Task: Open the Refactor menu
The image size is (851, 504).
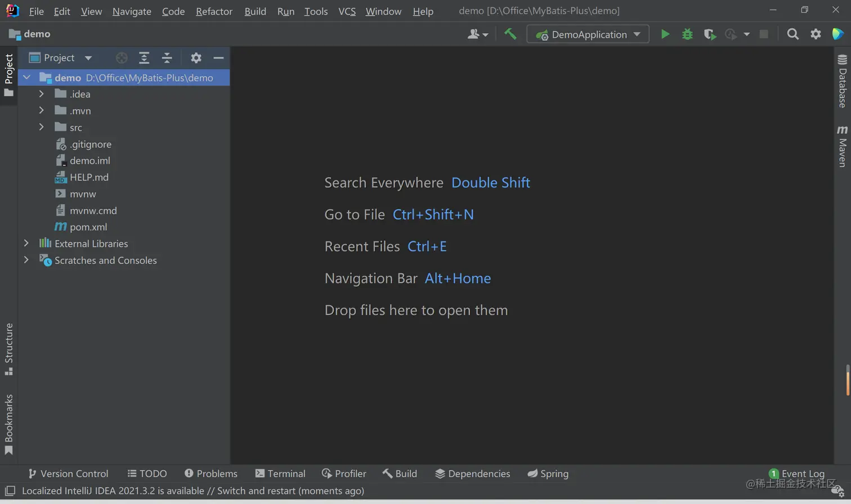Action: click(x=214, y=11)
